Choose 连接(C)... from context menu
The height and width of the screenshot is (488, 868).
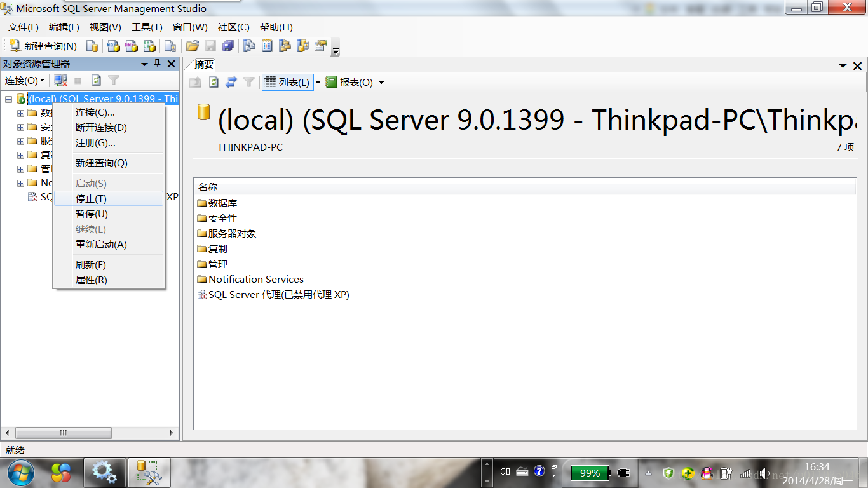click(109, 112)
